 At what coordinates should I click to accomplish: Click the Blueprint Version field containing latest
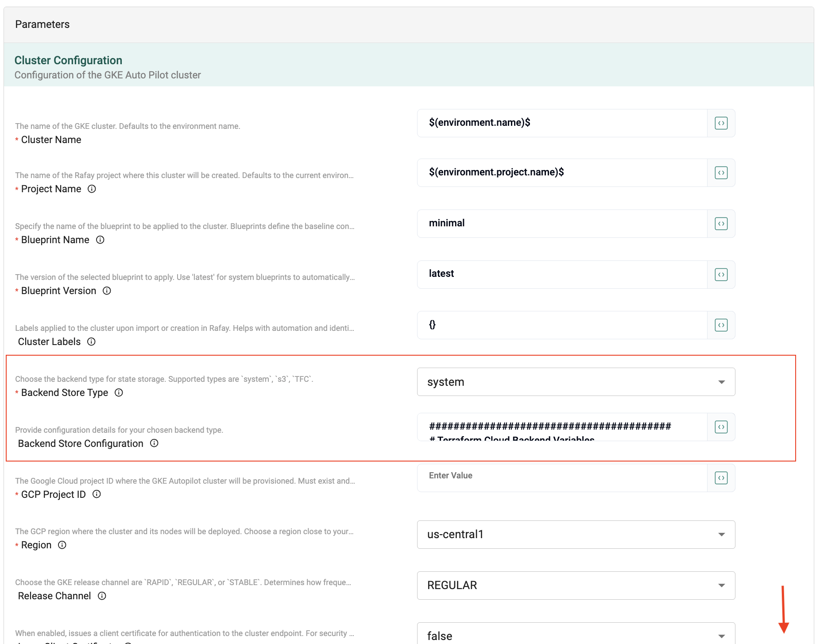click(561, 275)
